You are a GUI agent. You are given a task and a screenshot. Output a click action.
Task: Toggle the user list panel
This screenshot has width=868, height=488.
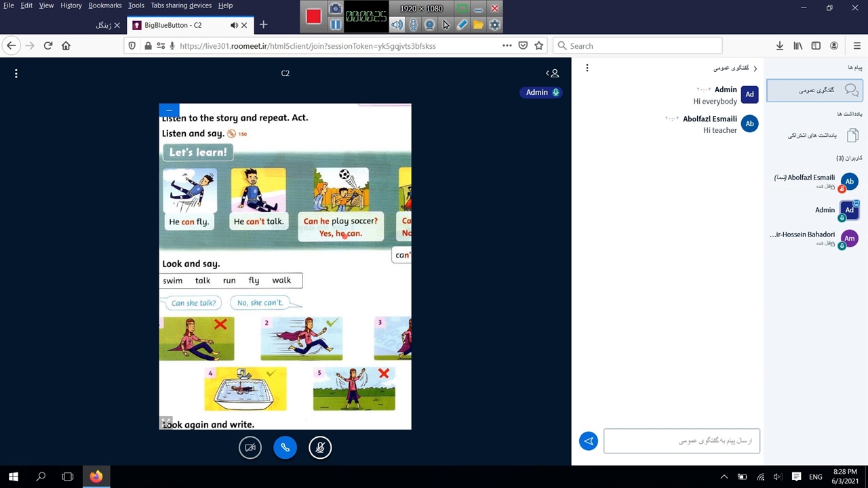point(553,73)
